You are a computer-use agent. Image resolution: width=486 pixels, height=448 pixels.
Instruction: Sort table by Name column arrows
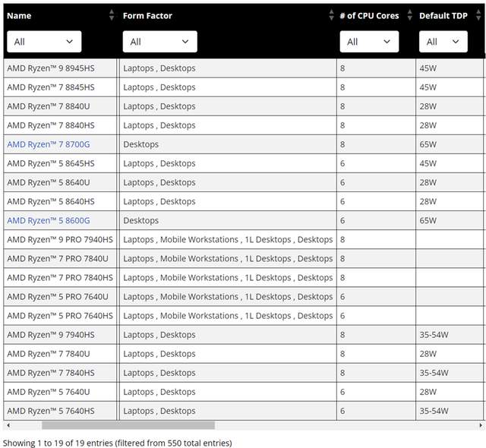tap(112, 15)
